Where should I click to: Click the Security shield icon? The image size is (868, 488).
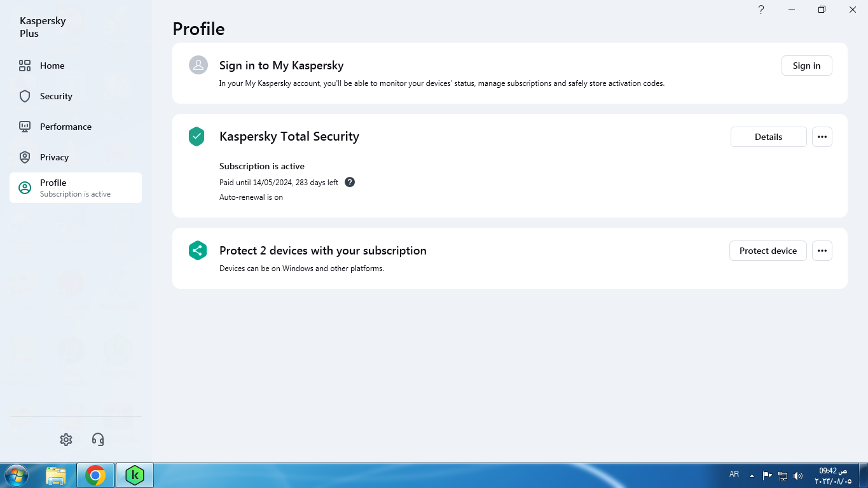coord(25,96)
